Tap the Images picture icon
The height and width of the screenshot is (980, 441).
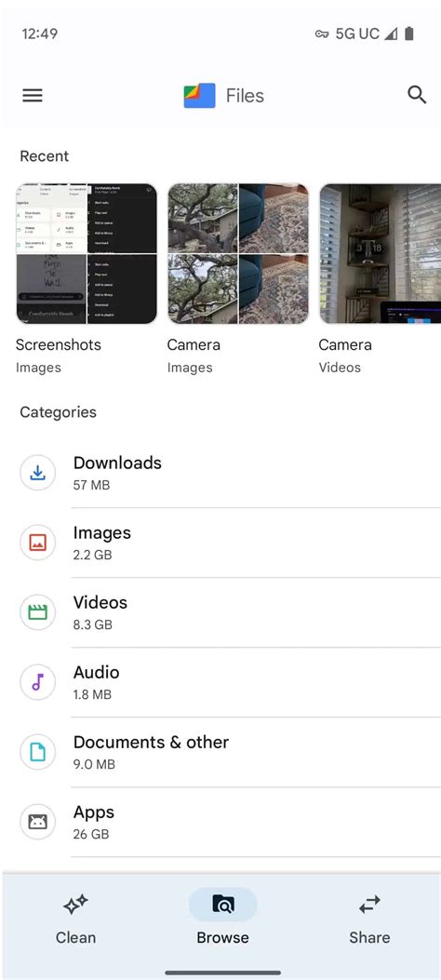[x=37, y=544]
